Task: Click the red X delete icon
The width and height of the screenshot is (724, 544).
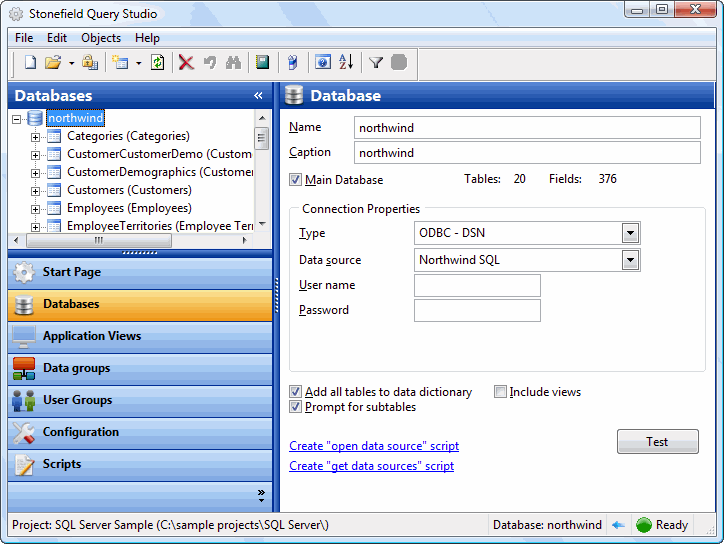Action: click(186, 62)
